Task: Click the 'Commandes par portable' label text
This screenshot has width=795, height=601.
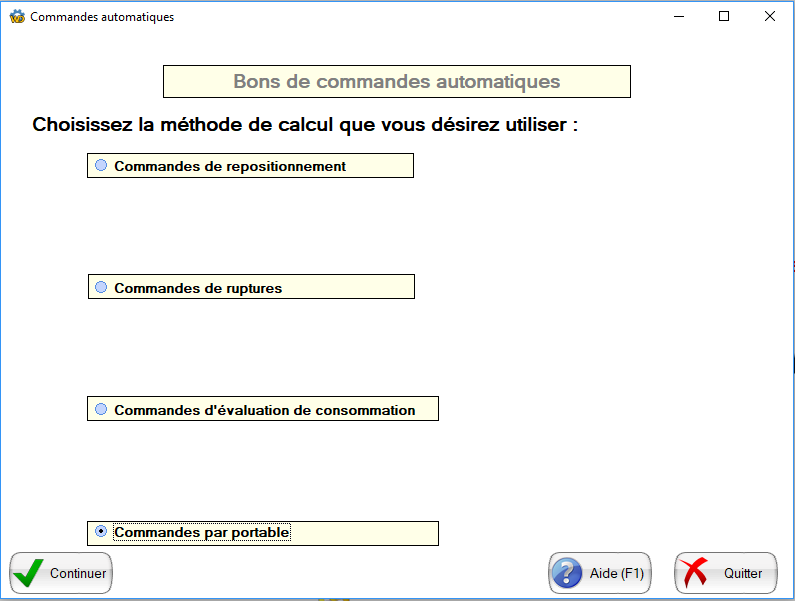Action: [202, 533]
